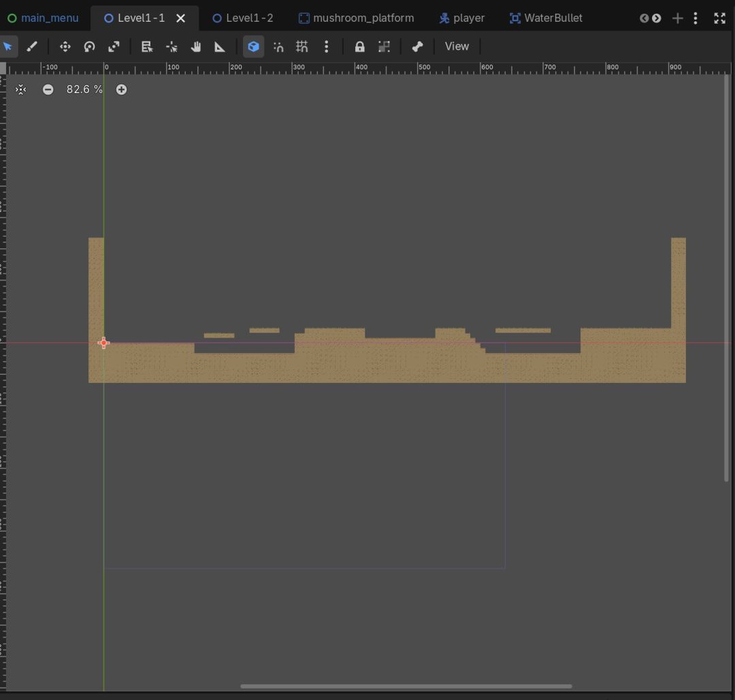
Task: Switch to the main_menu scene tab
Action: click(x=43, y=18)
